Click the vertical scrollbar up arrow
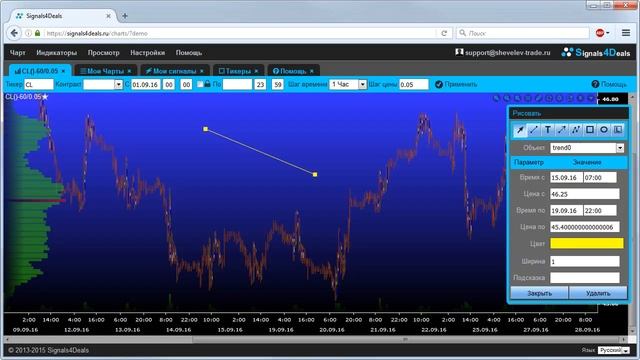Image resolution: width=640 pixels, height=360 pixels. pos(633,98)
